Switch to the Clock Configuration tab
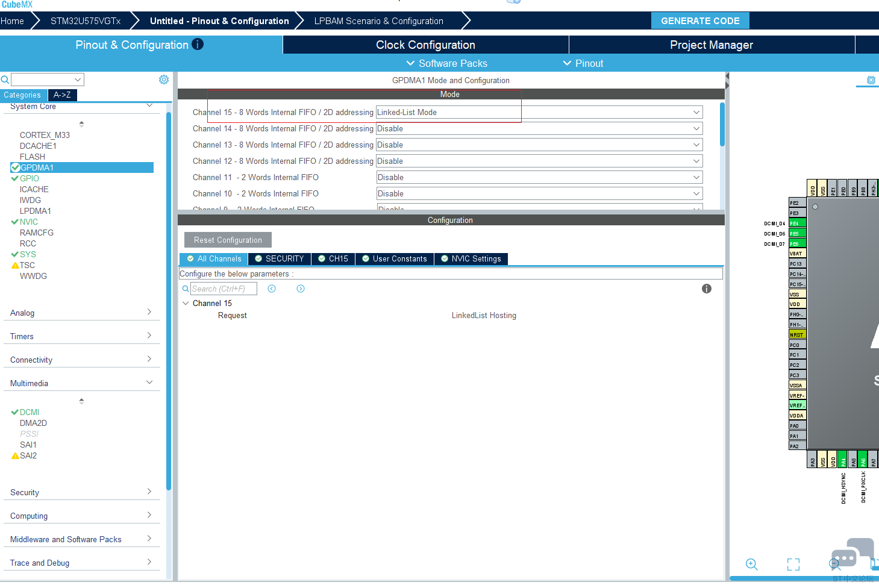879x588 pixels. pos(426,45)
